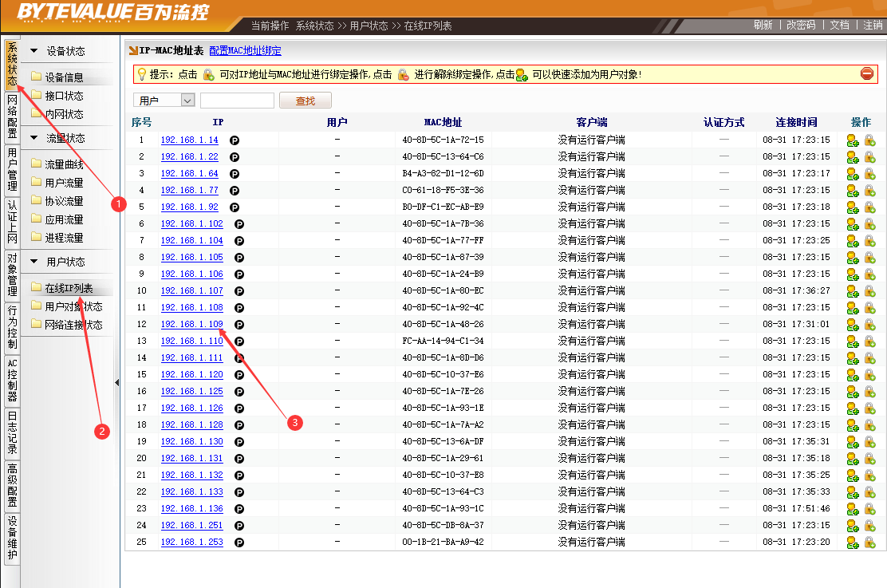Open the 配置MAC地址绑定 link
Image resolution: width=887 pixels, height=588 pixels.
click(x=245, y=51)
